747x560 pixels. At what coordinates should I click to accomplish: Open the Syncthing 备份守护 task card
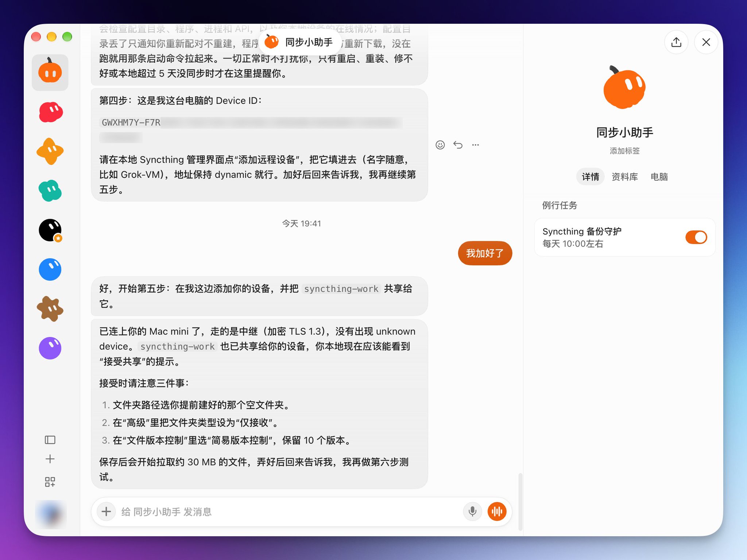tap(624, 237)
